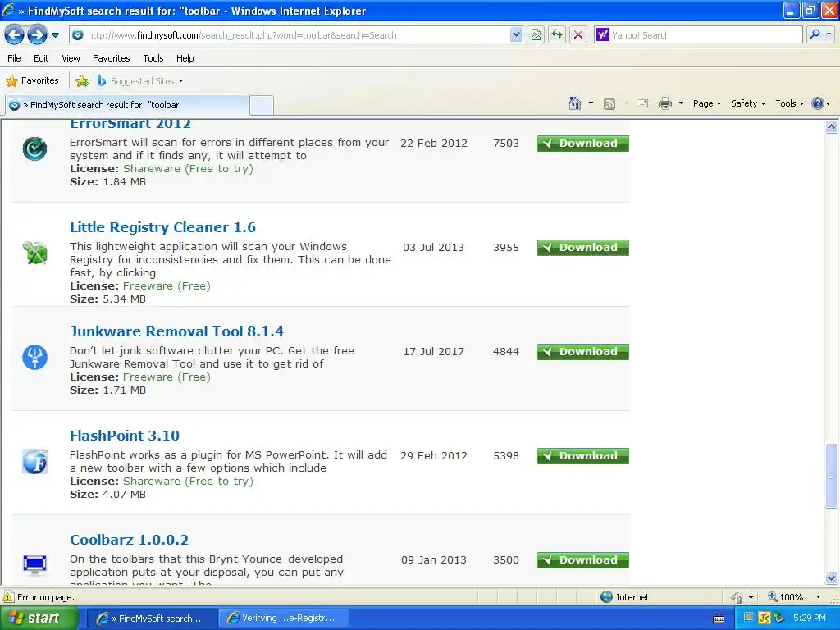Download ErrorSmart 2012
Screen dimensions: 840x630
pyautogui.click(x=583, y=144)
